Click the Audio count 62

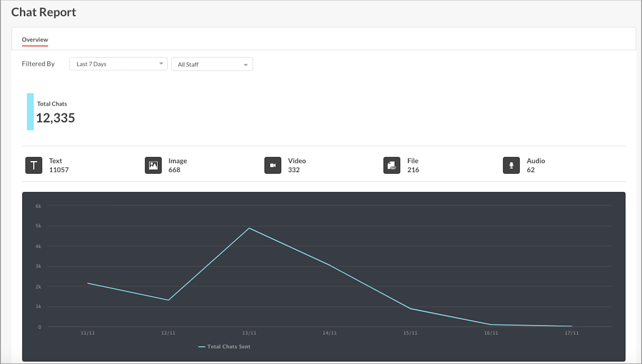tap(531, 170)
